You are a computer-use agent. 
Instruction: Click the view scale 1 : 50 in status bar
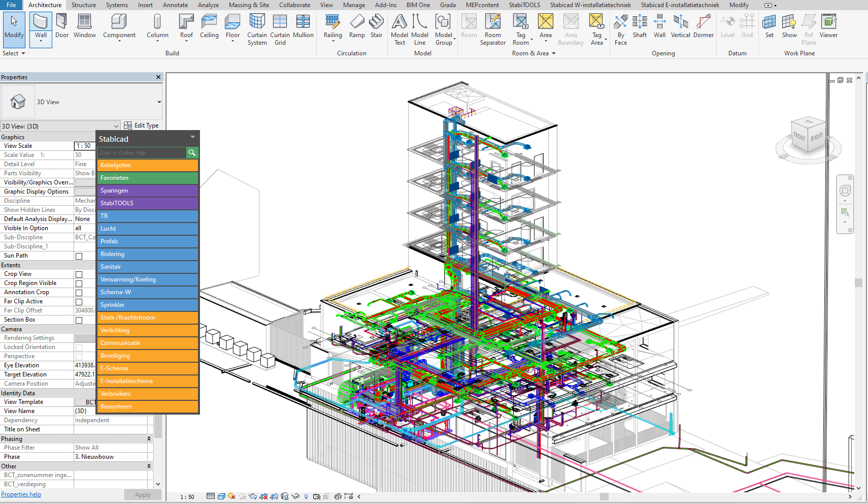coord(187,497)
